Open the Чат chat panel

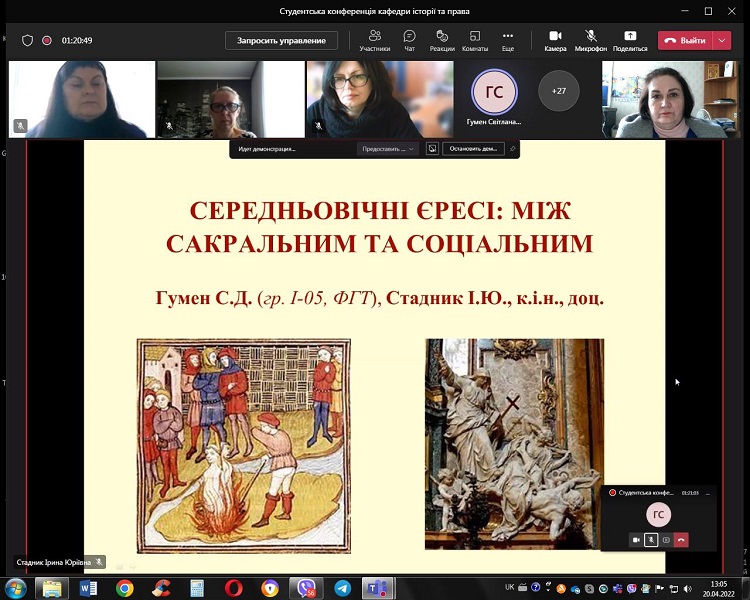tap(409, 41)
